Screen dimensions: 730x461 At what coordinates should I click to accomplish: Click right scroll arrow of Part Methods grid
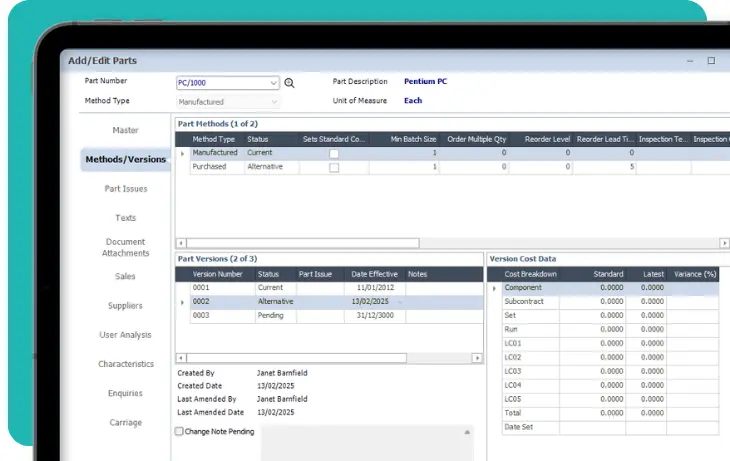(724, 243)
